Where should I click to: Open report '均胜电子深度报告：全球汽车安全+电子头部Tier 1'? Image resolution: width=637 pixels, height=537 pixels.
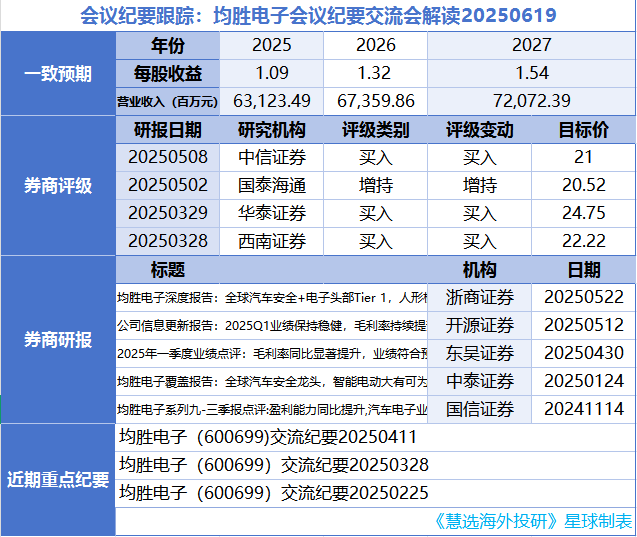(x=271, y=298)
